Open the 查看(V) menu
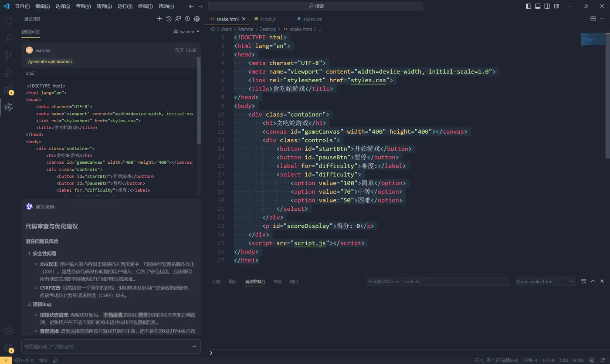Image resolution: width=610 pixels, height=364 pixels. [x=83, y=6]
